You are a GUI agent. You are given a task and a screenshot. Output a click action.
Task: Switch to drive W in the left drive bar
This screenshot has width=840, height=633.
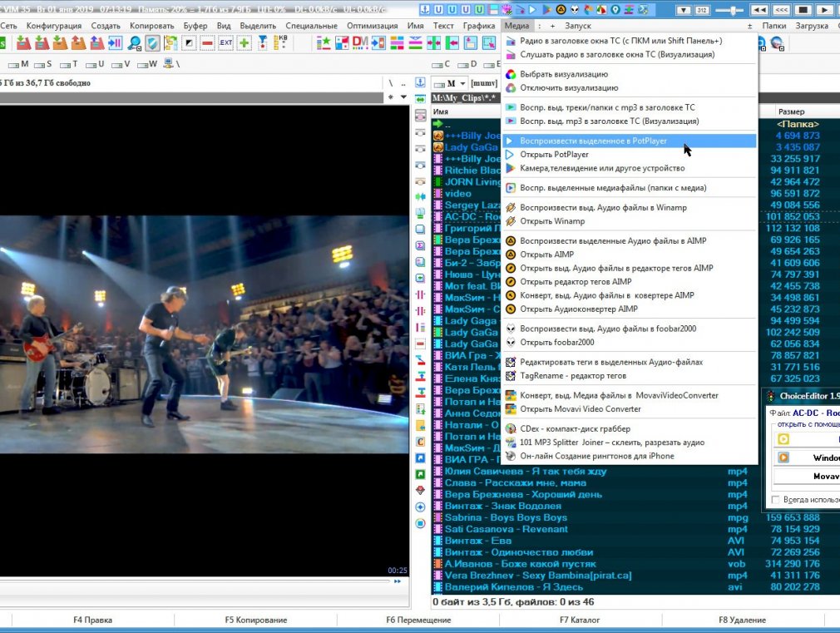(x=146, y=64)
